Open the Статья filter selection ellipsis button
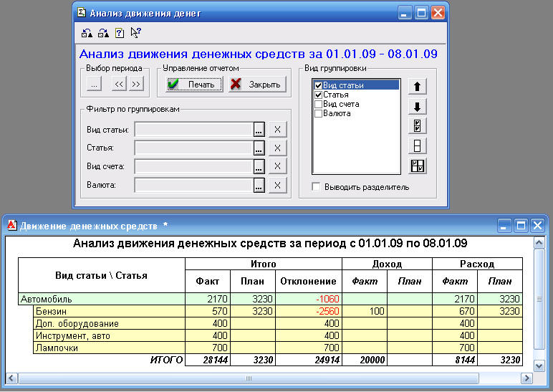The image size is (553, 392). [259, 148]
